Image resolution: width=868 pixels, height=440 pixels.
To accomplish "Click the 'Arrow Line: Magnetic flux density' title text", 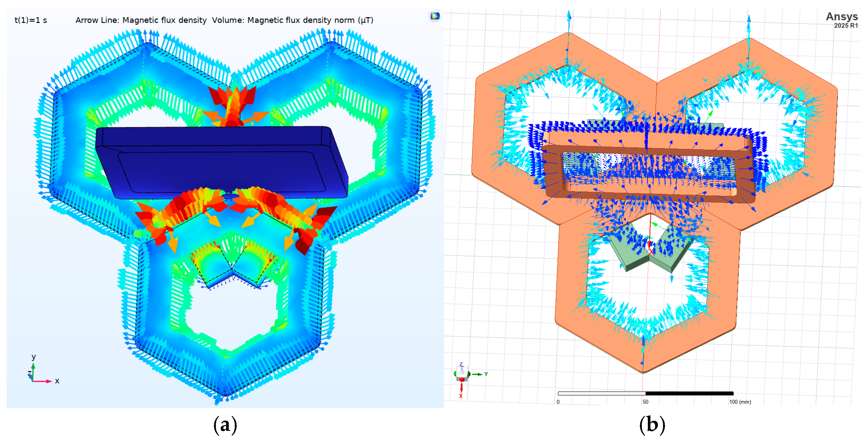I will tap(141, 20).
